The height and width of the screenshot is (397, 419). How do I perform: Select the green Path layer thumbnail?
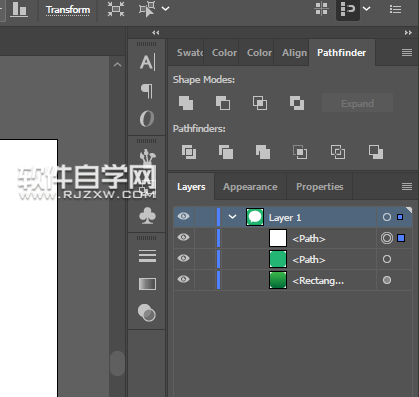coord(278,259)
